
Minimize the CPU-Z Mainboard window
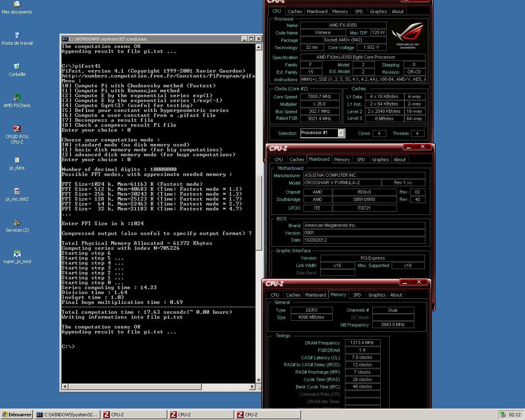(x=408, y=146)
